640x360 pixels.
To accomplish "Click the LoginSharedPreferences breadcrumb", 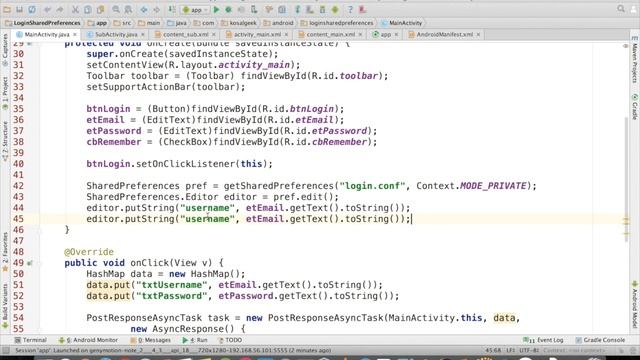I will tap(43, 23).
